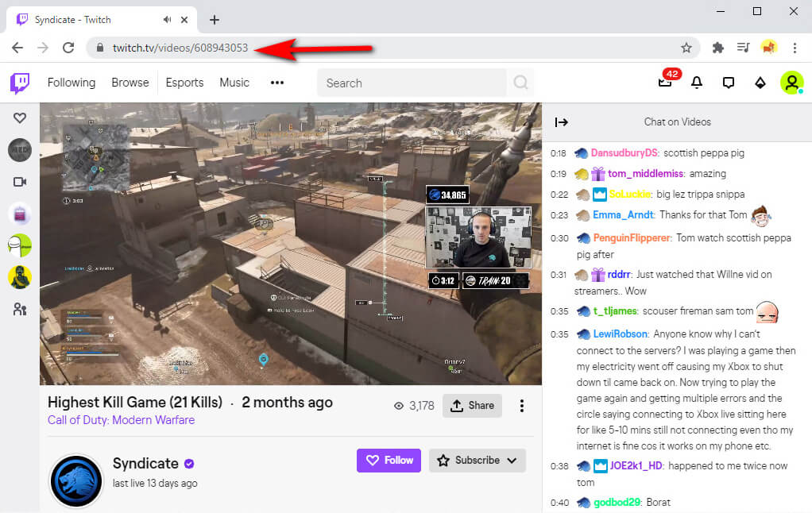Click the gift badge beside tom_middlemiss
This screenshot has height=513, width=812.
(598, 173)
